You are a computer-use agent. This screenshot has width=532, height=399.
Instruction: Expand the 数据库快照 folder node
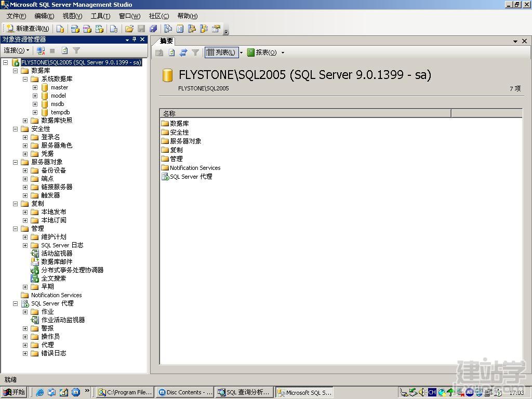coord(25,121)
